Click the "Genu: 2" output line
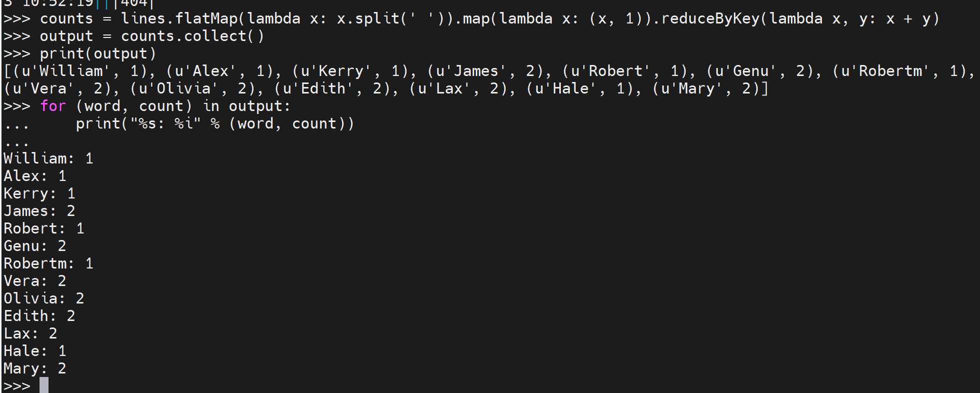 click(x=35, y=246)
